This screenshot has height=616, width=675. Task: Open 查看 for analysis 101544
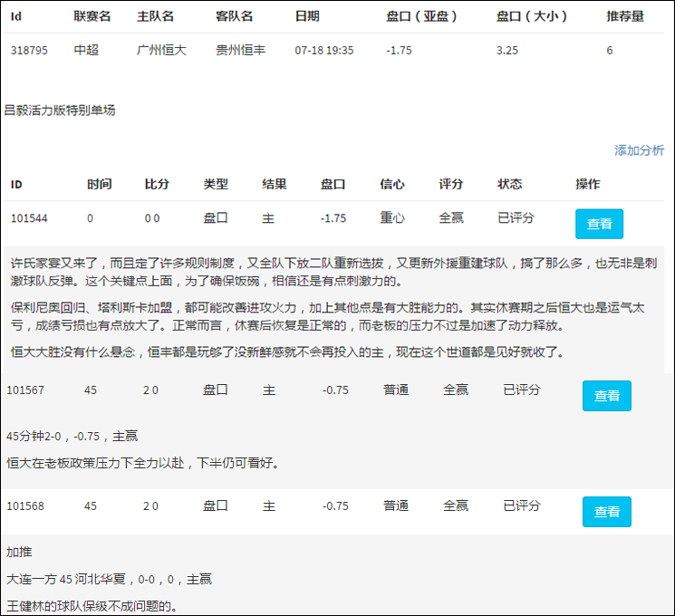(x=599, y=224)
